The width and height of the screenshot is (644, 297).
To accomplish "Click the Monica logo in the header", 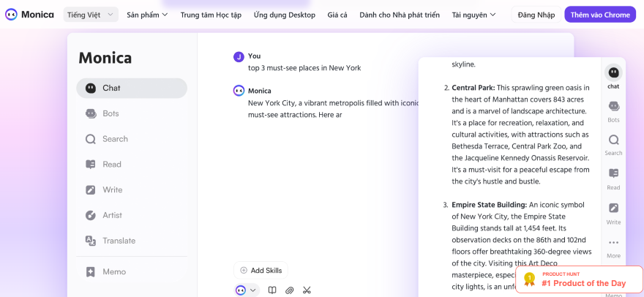I will point(29,15).
